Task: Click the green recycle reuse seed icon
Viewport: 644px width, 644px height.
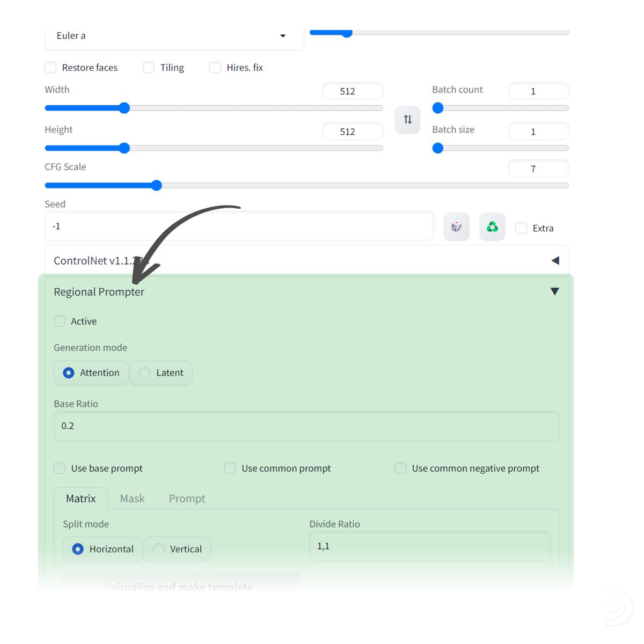Action: 492,227
